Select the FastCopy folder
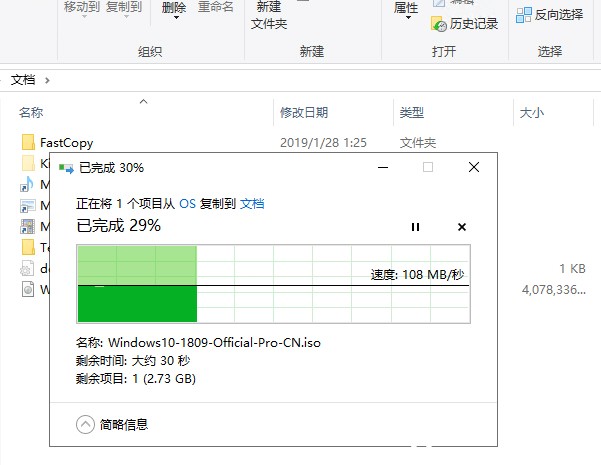 click(x=66, y=142)
